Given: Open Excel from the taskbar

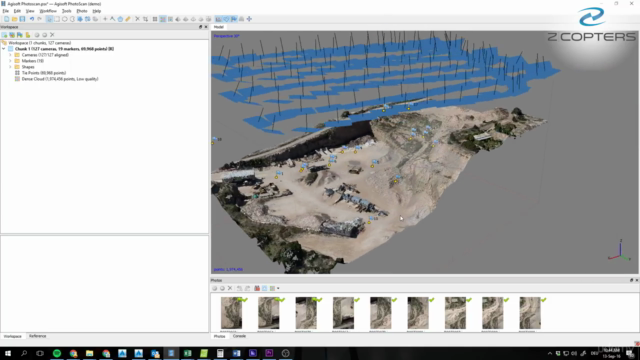Looking at the screenshot, I should click(x=187, y=353).
